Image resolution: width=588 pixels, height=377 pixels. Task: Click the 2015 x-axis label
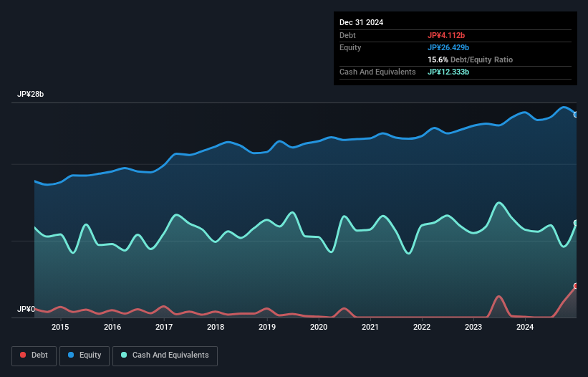point(60,327)
